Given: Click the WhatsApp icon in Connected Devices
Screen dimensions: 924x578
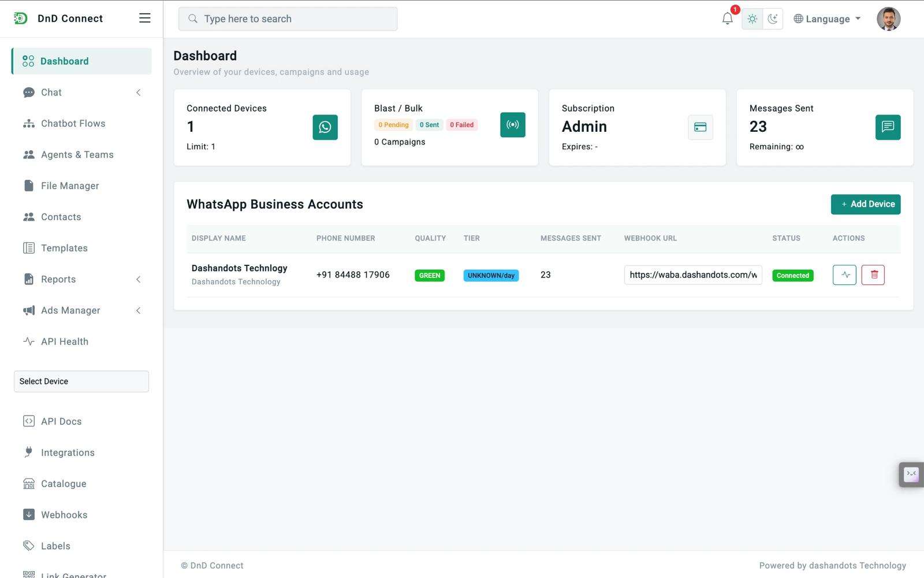Looking at the screenshot, I should [325, 127].
